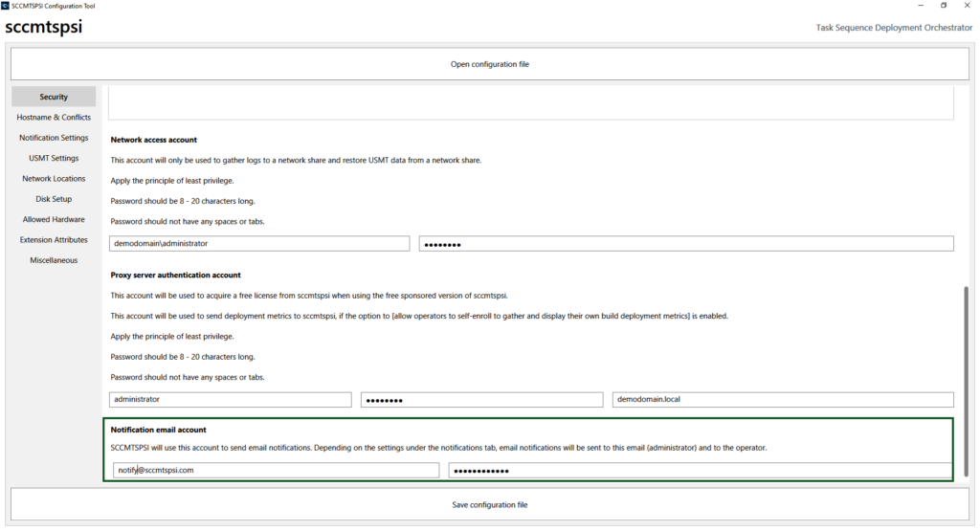The width and height of the screenshot is (980, 531).
Task: Focus the proxy server password field
Action: [481, 400]
